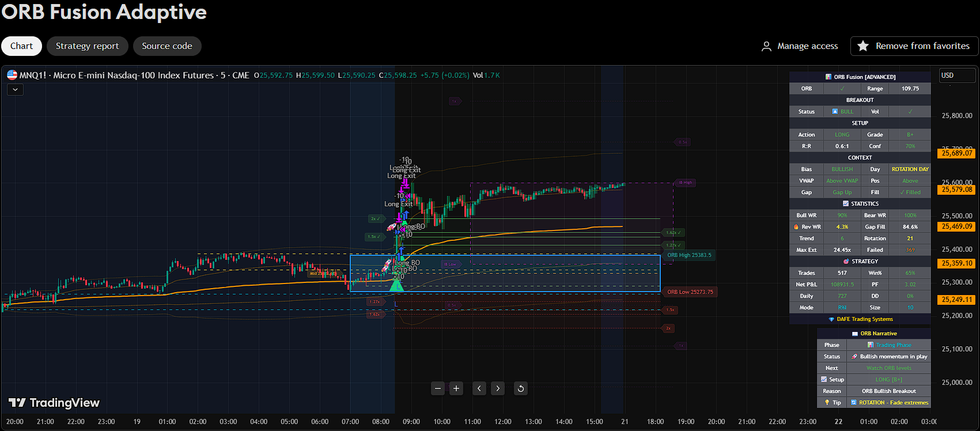Screen dimensions: 980x431
Task: Click the MNQ1! symbol flag icon
Action: point(12,75)
